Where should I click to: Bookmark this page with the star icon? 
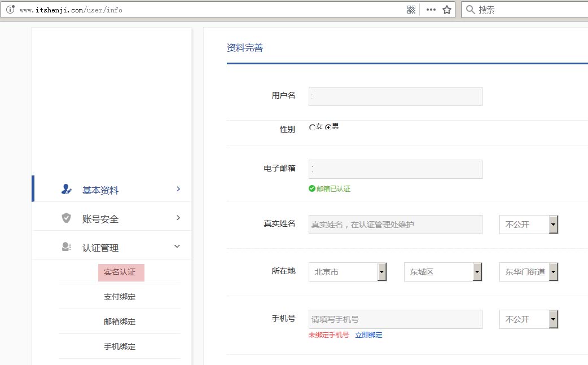(447, 10)
